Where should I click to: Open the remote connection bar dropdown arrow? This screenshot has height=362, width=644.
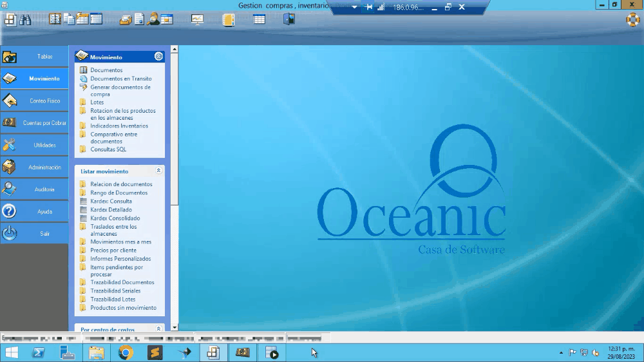tap(354, 7)
